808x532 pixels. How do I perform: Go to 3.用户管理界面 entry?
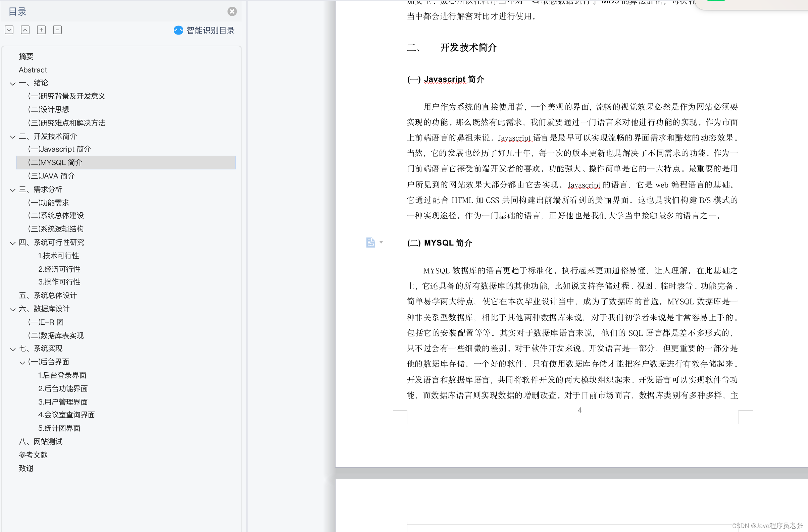[x=63, y=402]
